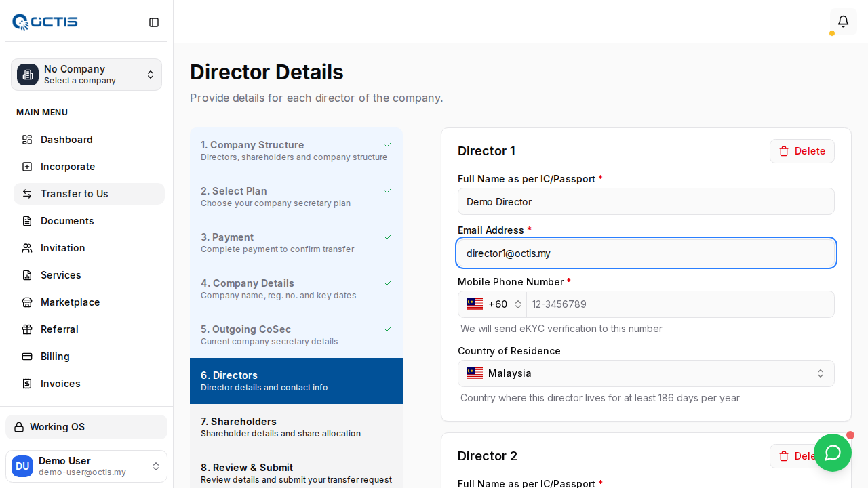Open Invitation page
Screen dimensions: 868x488
(x=89, y=248)
